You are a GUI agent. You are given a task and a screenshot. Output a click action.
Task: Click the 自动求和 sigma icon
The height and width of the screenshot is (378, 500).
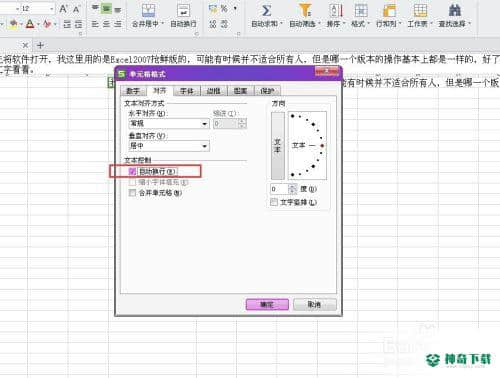point(266,11)
